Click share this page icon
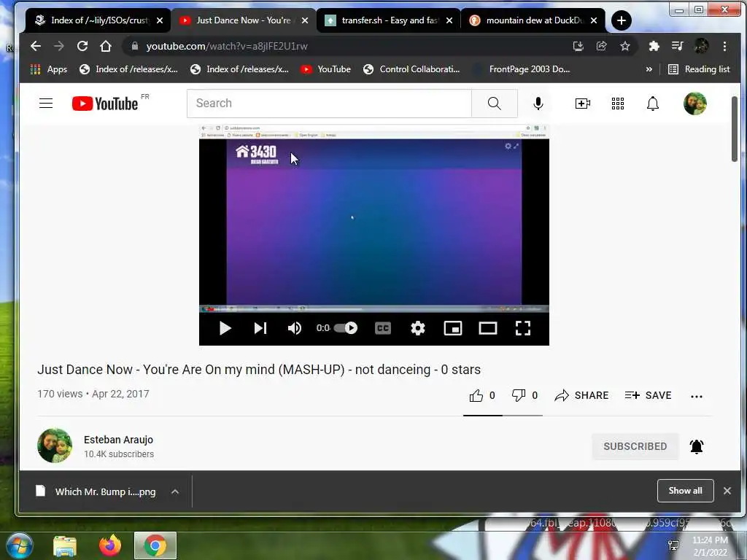Image resolution: width=747 pixels, height=560 pixels. 602,46
